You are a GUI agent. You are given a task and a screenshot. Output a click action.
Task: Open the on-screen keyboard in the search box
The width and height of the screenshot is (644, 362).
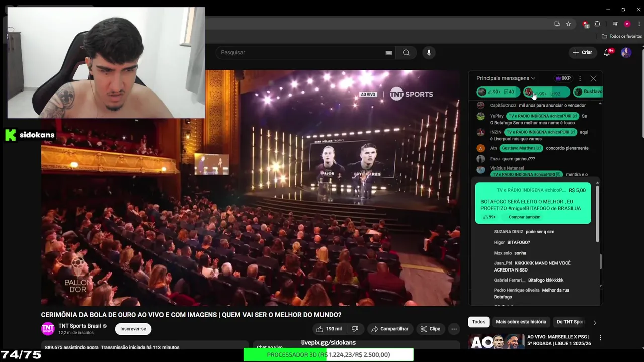[x=389, y=53]
